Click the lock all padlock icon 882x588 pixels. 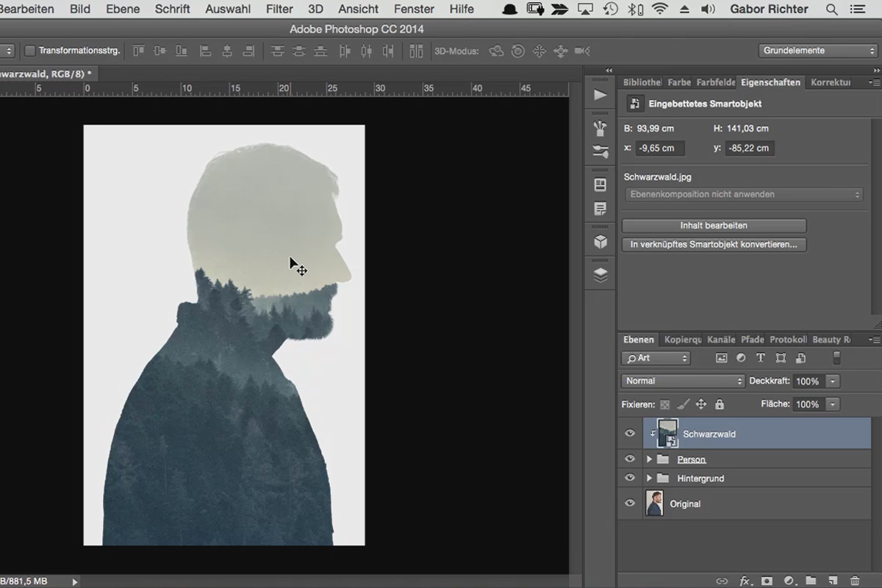[x=720, y=404]
